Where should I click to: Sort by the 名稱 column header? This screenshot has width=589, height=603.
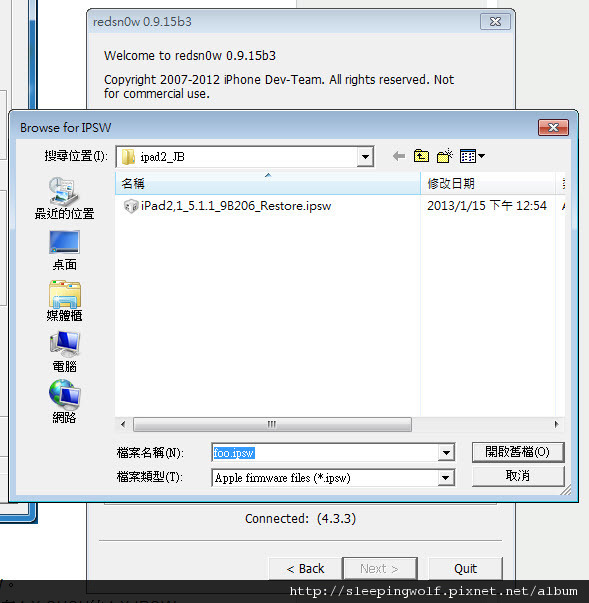click(x=268, y=183)
